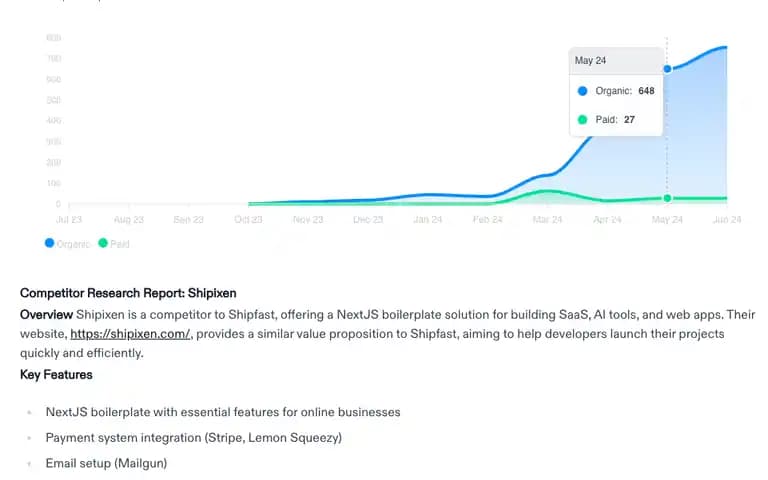Click the Feb 24 axis label
Screen dimensions: 768x480
[x=488, y=219]
